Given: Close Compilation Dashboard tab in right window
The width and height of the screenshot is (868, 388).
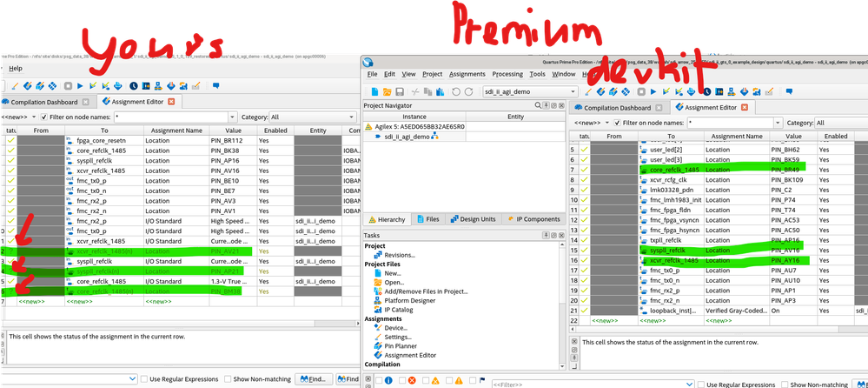Looking at the screenshot, I should point(659,108).
